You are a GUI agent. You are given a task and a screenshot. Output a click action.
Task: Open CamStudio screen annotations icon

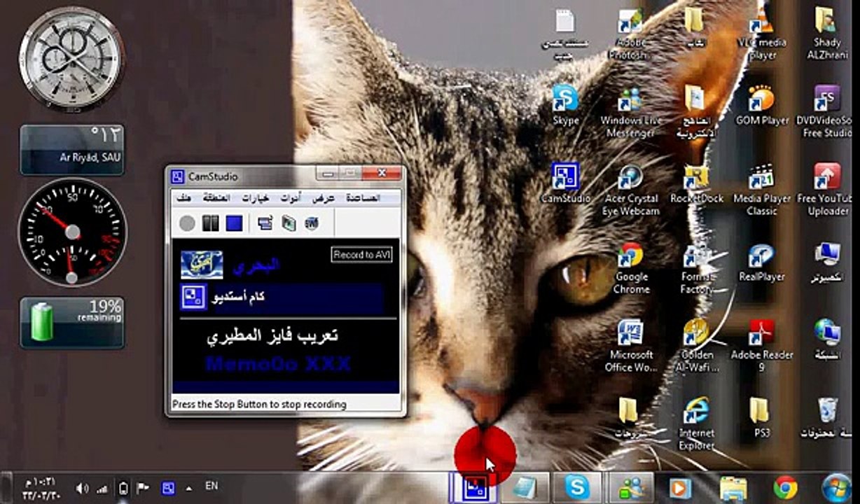pos(289,223)
